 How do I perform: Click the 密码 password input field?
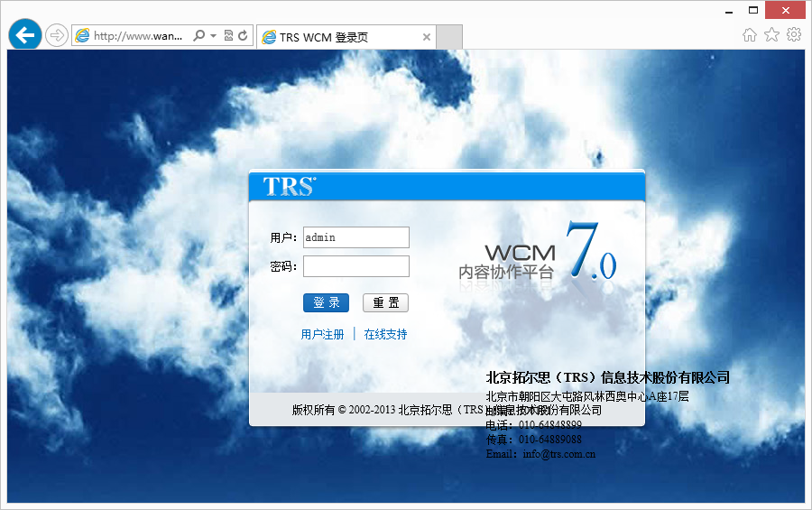tap(356, 266)
